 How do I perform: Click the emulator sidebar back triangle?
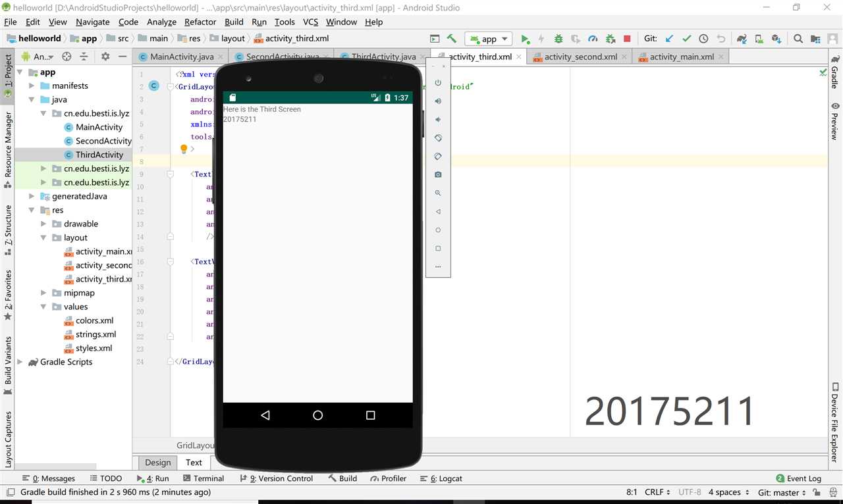(x=438, y=212)
